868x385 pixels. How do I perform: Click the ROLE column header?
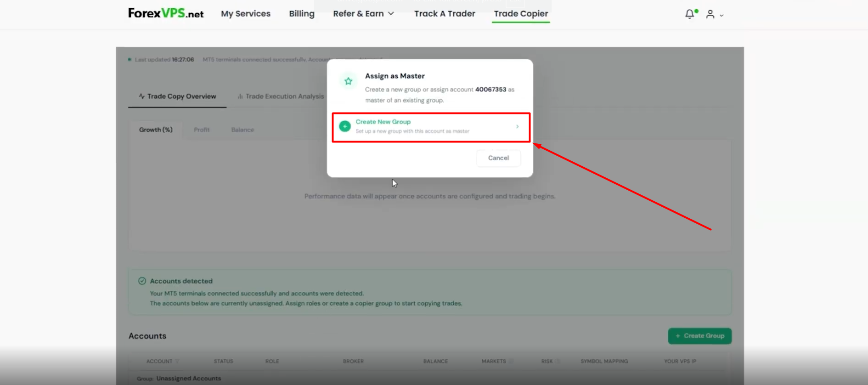click(272, 361)
